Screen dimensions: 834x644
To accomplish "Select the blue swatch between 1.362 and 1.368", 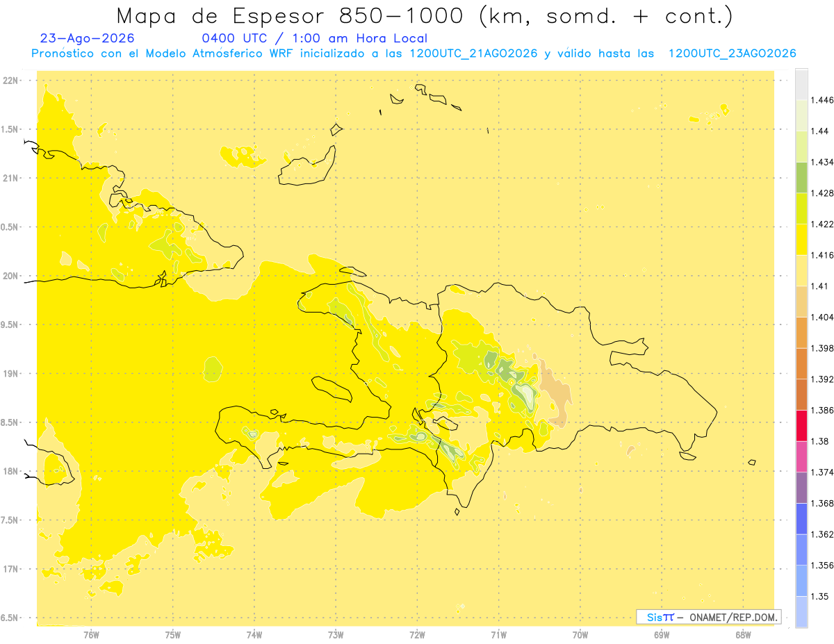I will (x=801, y=518).
